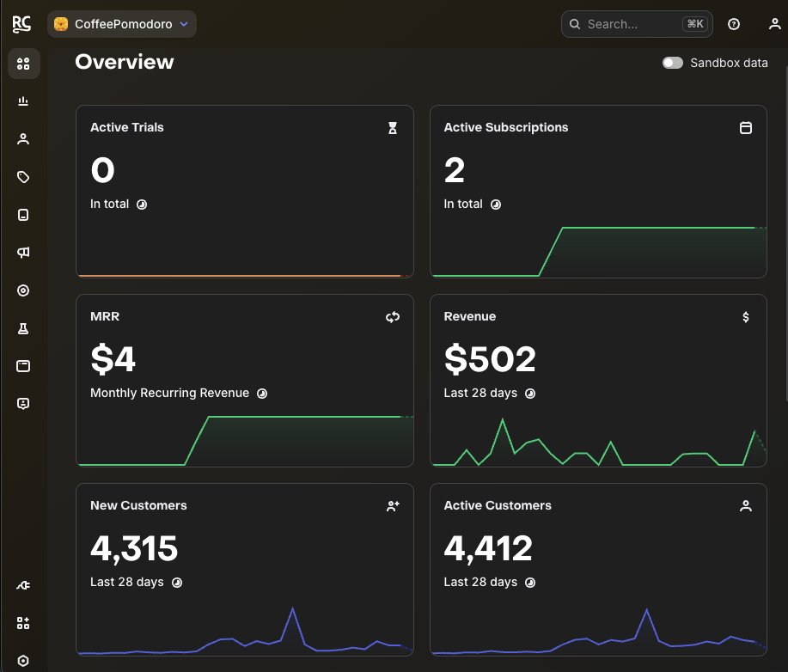Toggle the Sandbox data switch
The height and width of the screenshot is (672, 788).
[x=672, y=63]
